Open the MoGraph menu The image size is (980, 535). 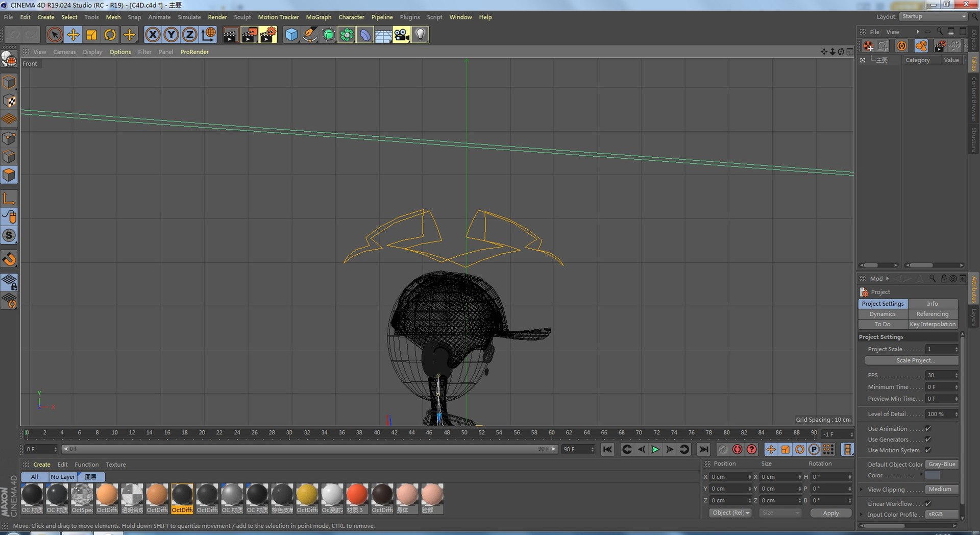click(318, 17)
